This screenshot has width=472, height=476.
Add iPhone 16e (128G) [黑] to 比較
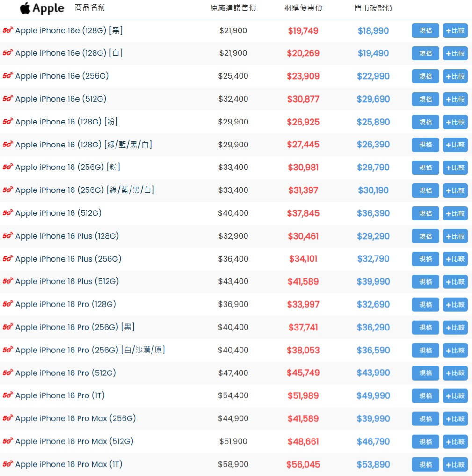455,30
